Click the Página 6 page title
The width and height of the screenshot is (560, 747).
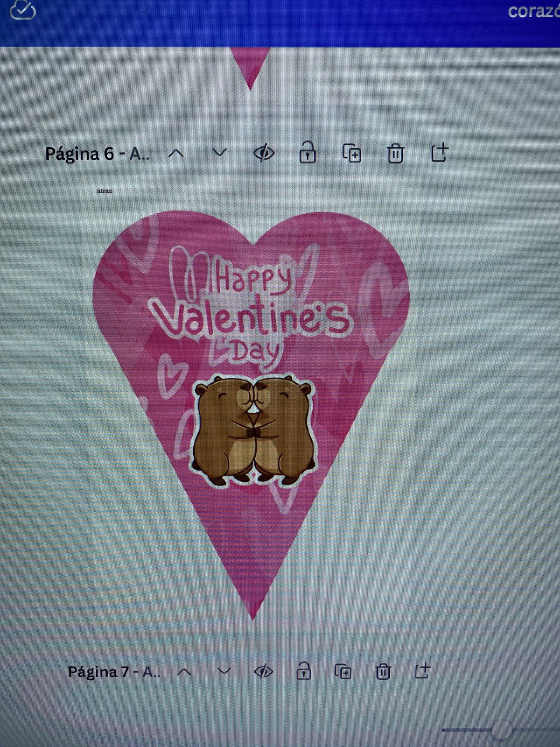97,154
